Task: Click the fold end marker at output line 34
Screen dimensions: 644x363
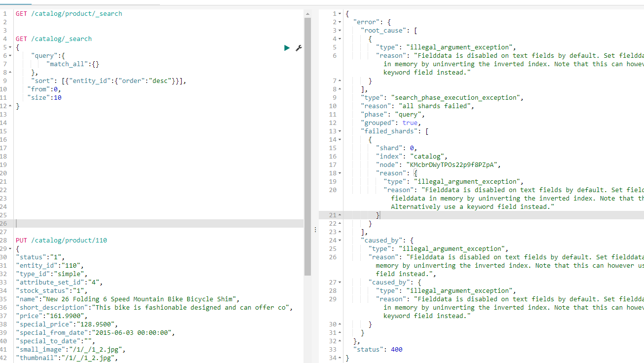Action: [x=340, y=358]
